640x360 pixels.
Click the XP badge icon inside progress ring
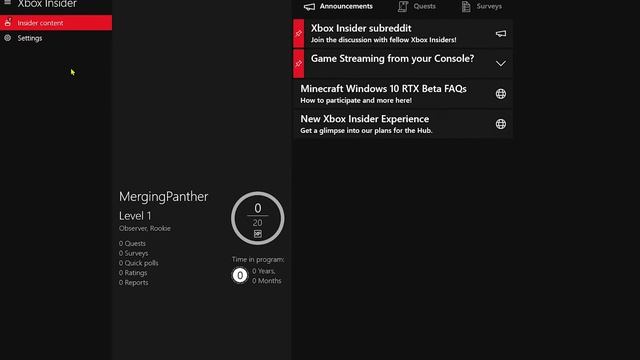(x=258, y=234)
